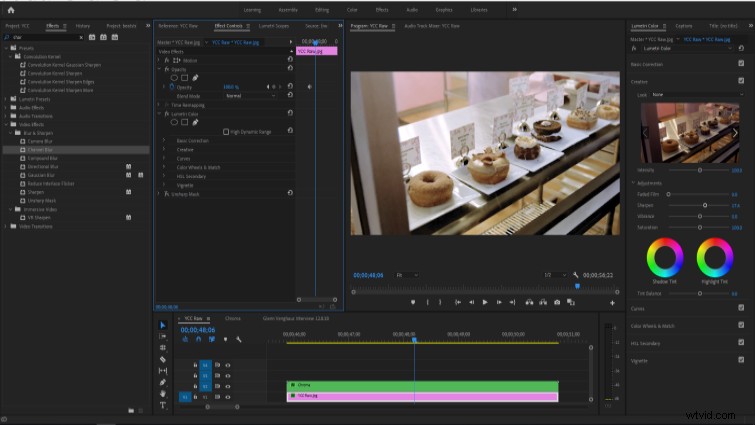Open the Look None dropdown
This screenshot has height=425, width=755.
pos(697,95)
